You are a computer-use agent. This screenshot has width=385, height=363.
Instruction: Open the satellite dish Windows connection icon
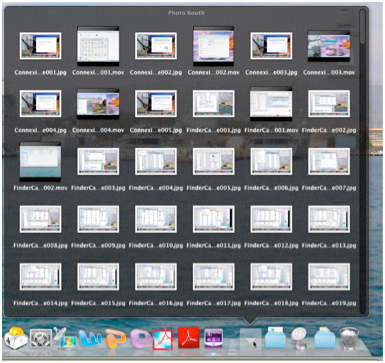66,338
